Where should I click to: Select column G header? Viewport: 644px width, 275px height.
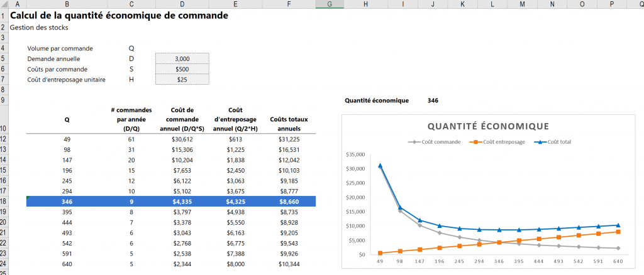point(330,4)
